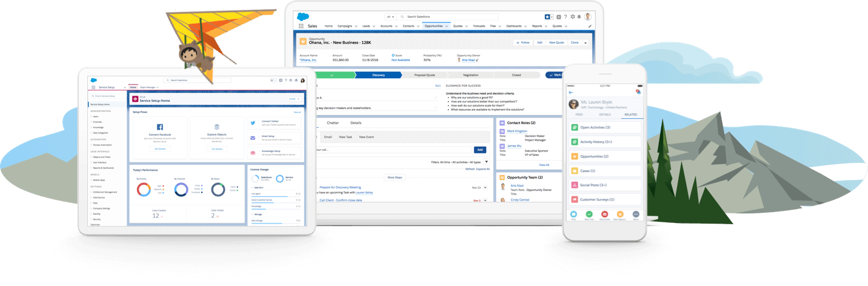Click the setup gear icon in Sales header
Image resolution: width=868 pixels, height=286 pixels.
click(x=572, y=17)
